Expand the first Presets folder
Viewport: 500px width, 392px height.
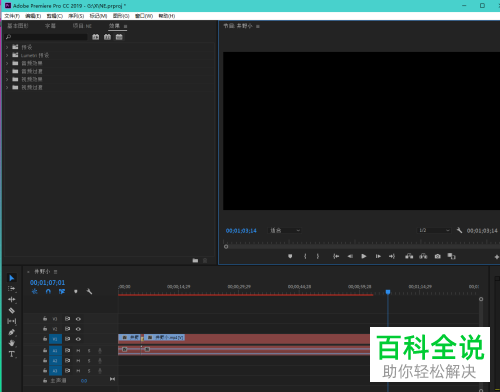click(x=7, y=47)
